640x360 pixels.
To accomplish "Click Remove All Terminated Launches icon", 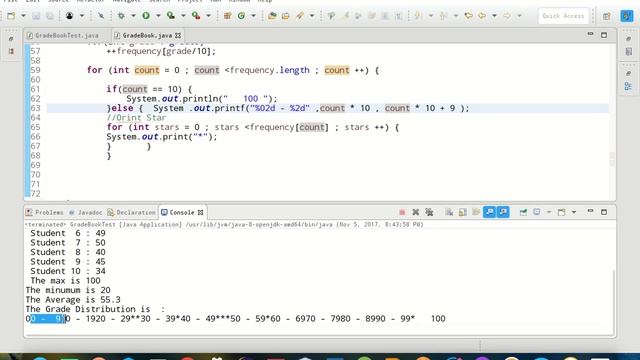I will pos(429,212).
